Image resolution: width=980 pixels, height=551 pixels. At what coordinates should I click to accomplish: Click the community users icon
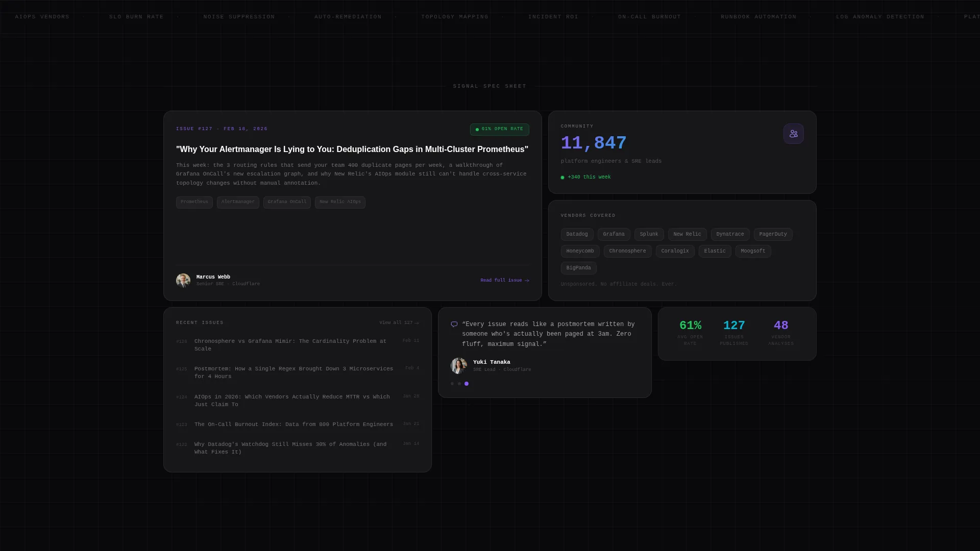click(793, 134)
